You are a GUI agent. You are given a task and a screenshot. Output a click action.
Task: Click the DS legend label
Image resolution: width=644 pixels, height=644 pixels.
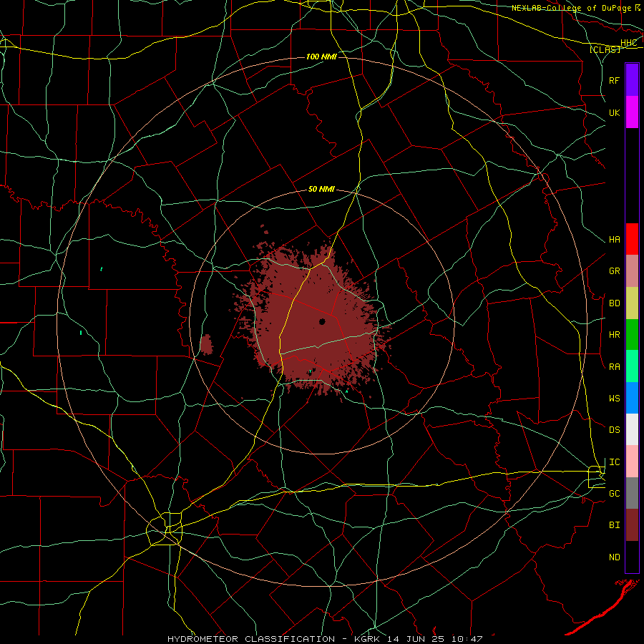(x=614, y=429)
